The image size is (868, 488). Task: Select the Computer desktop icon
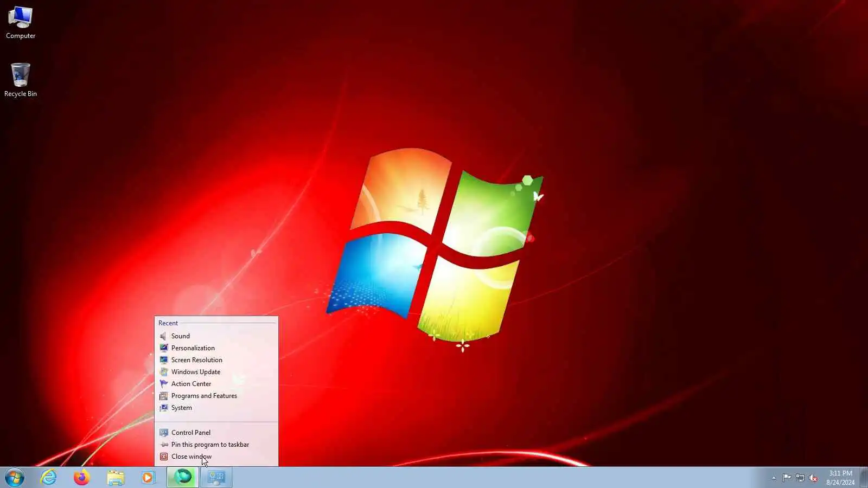(21, 23)
